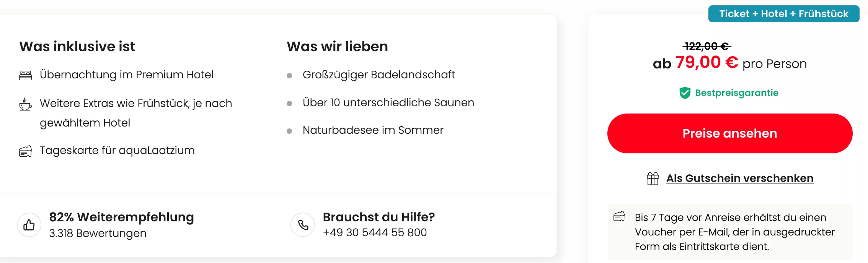Click the thumbs-up recommendation icon
The width and height of the screenshot is (868, 263).
(x=29, y=225)
